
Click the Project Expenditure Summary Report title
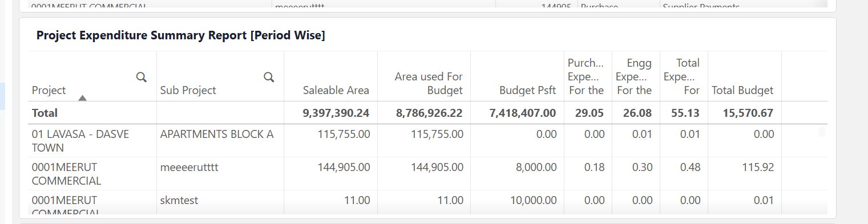(181, 35)
